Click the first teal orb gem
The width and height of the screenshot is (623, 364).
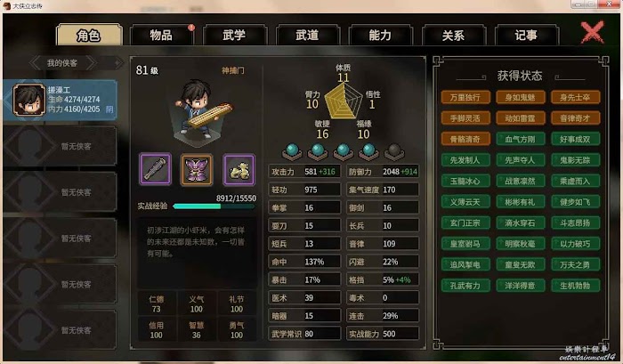point(292,151)
